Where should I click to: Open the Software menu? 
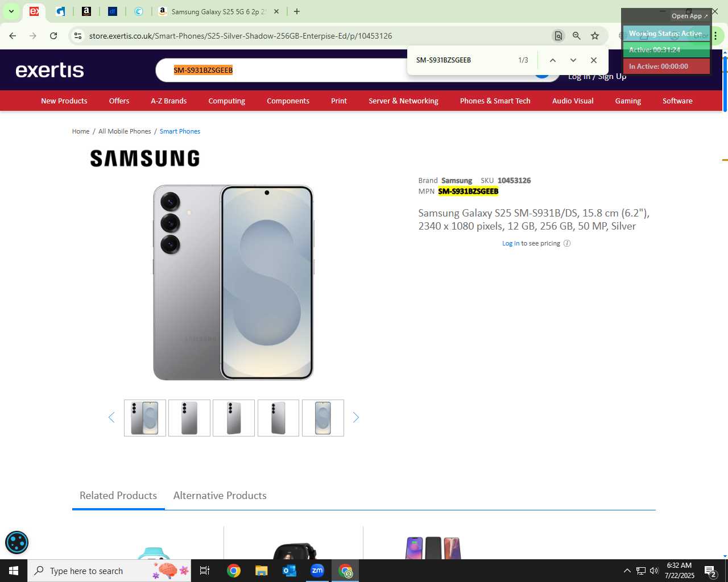[x=677, y=101]
